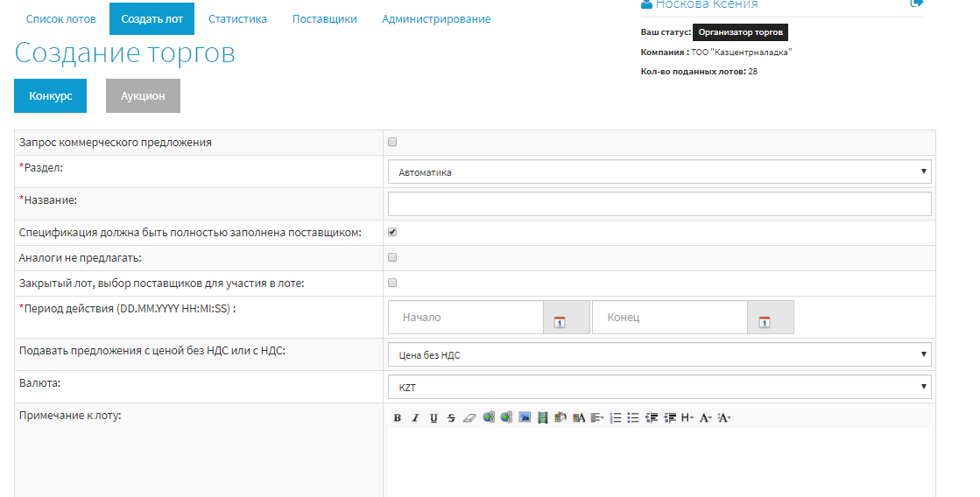Viewport: 980px width, 497px height.
Task: Open the font A dropdown
Action: tap(706, 417)
